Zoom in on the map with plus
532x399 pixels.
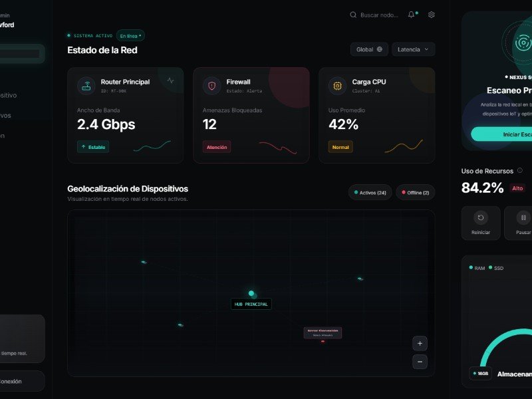point(420,344)
